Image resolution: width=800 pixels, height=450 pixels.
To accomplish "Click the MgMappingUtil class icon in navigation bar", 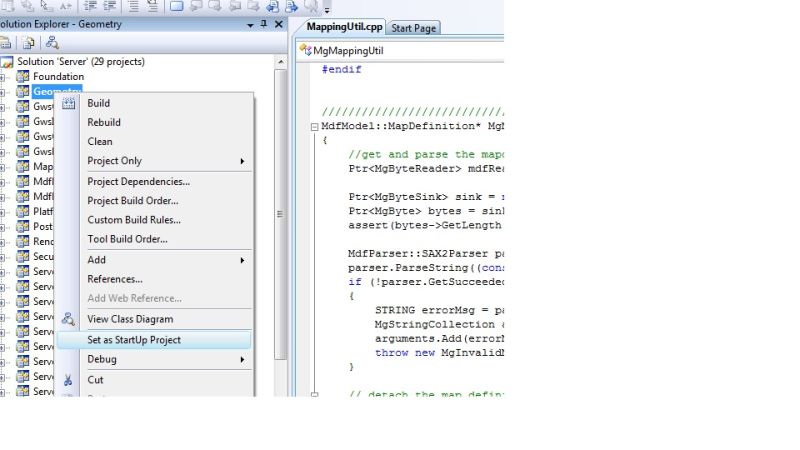I will point(306,50).
